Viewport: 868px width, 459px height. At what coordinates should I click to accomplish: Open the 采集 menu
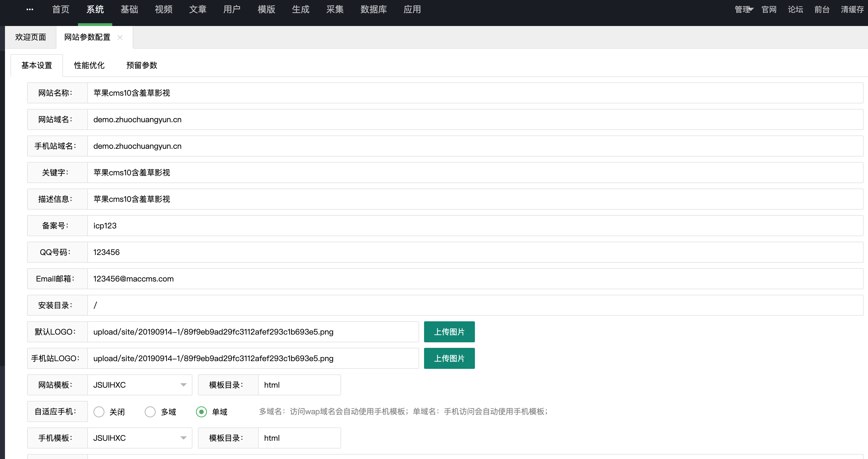[335, 9]
